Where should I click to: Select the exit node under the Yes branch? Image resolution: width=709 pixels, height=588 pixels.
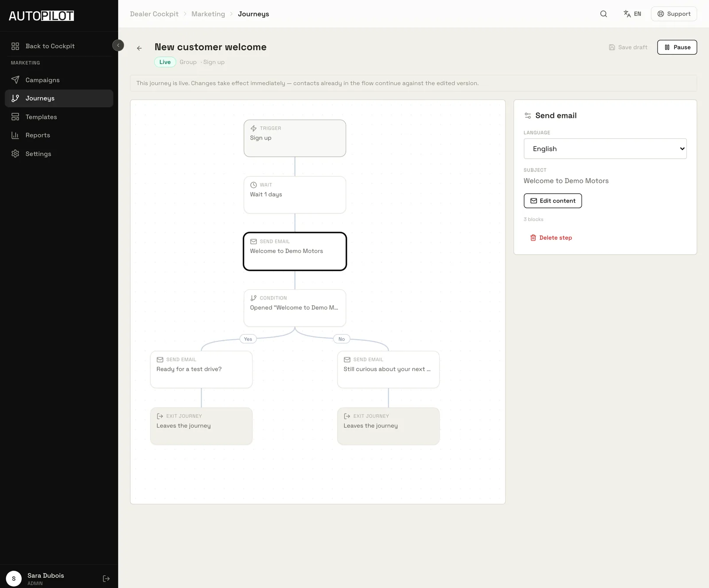tap(201, 426)
